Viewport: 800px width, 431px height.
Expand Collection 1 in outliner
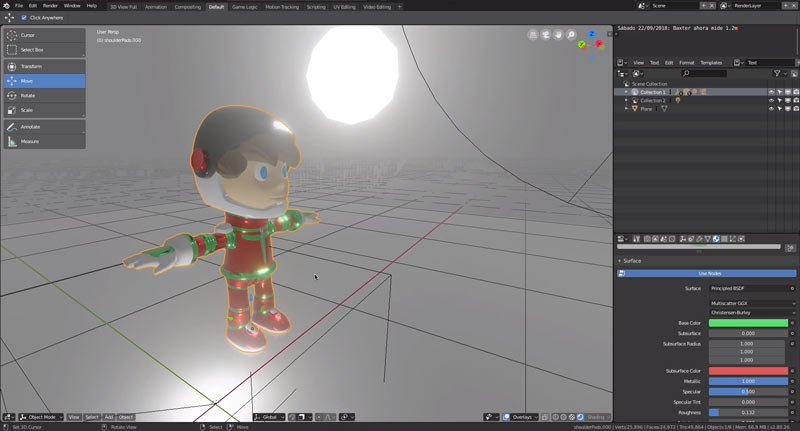point(627,92)
